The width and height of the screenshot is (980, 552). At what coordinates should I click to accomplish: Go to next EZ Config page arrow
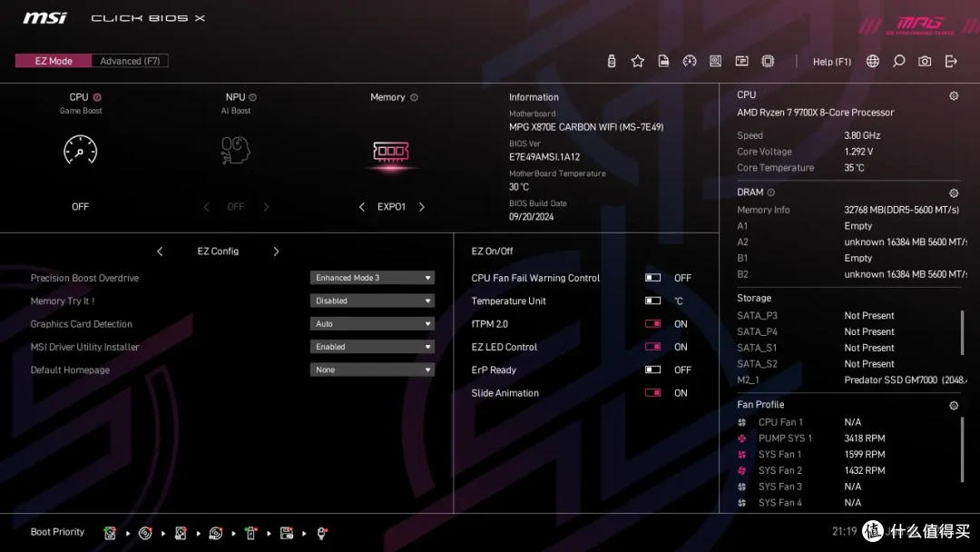pos(276,251)
